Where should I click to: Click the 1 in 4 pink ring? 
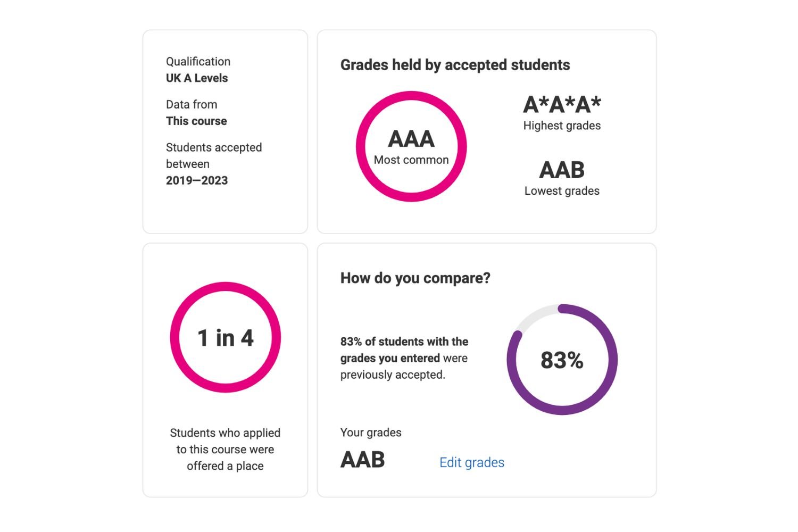coord(225,337)
